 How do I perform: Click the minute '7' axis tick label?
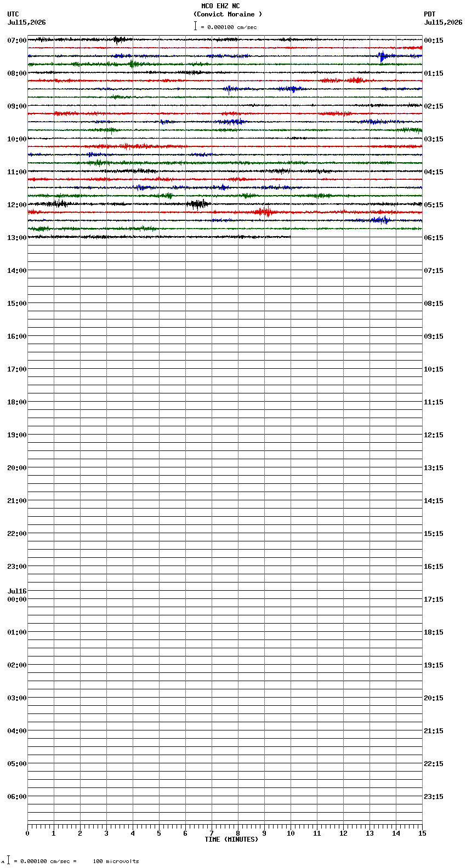[x=212, y=833]
